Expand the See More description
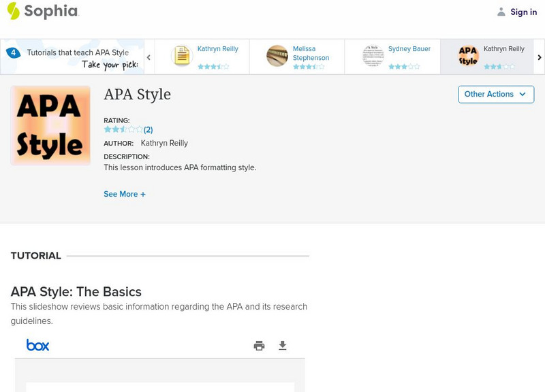This screenshot has height=392, width=545. pos(125,194)
